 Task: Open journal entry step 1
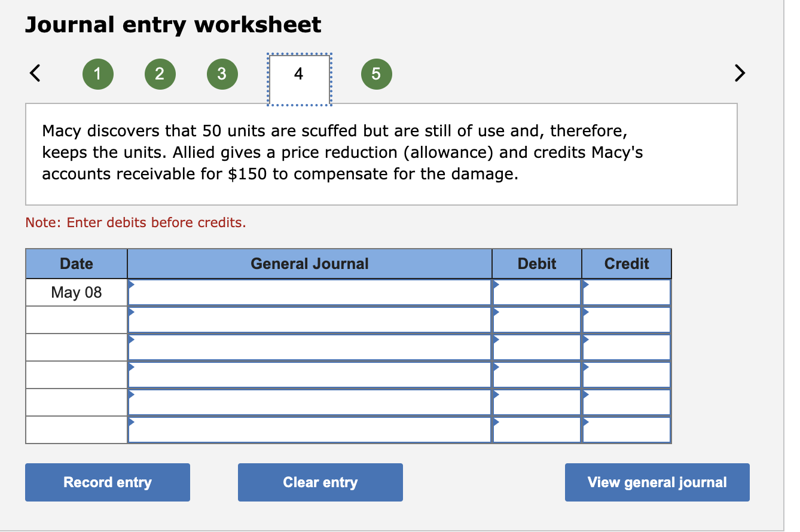(97, 74)
